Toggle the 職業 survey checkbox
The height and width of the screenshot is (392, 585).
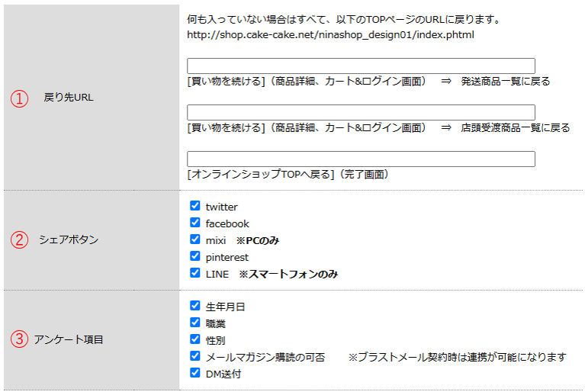195,323
